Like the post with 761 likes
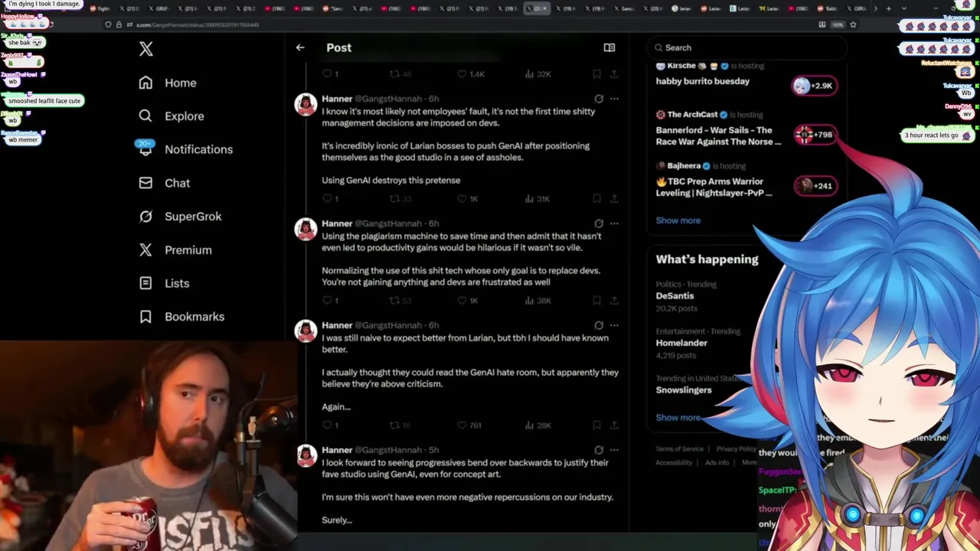 click(x=469, y=425)
